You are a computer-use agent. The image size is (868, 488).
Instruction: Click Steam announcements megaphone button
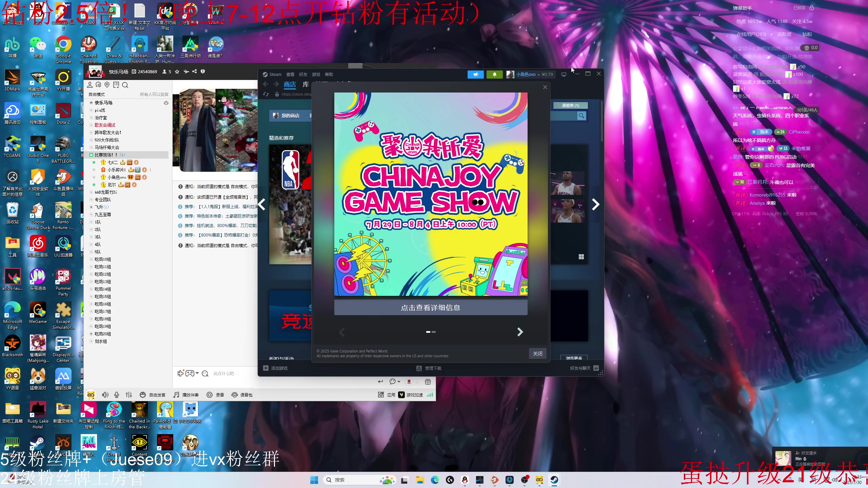click(476, 75)
